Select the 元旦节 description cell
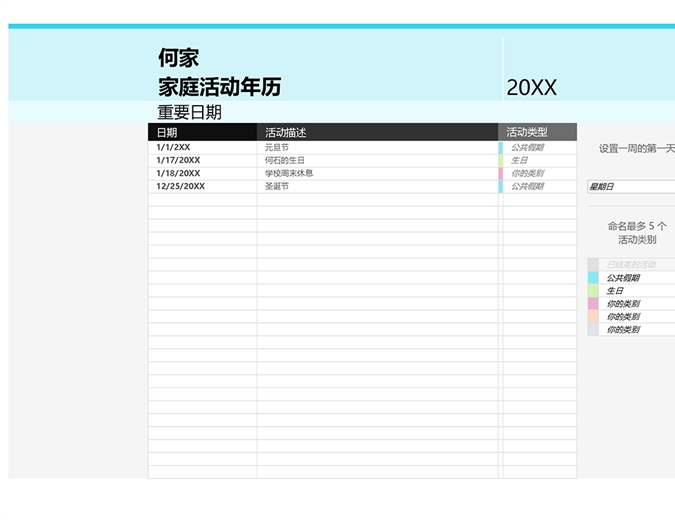This screenshot has width=675, height=520. coord(377,147)
